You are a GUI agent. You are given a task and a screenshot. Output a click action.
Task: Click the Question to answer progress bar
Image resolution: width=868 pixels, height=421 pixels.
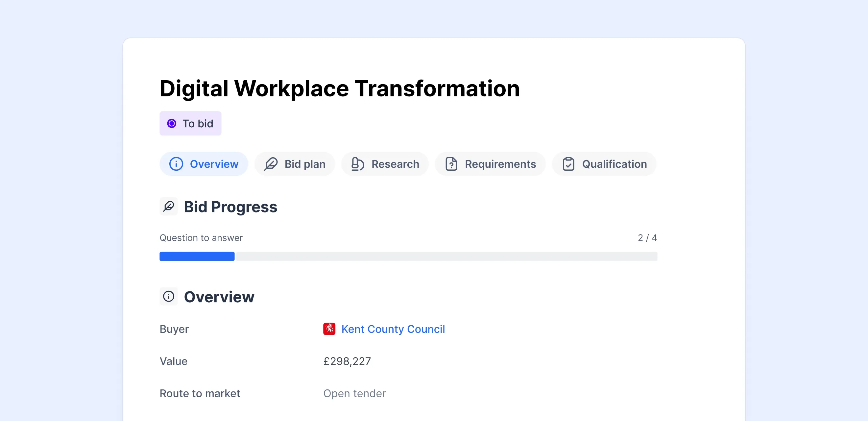[408, 256]
